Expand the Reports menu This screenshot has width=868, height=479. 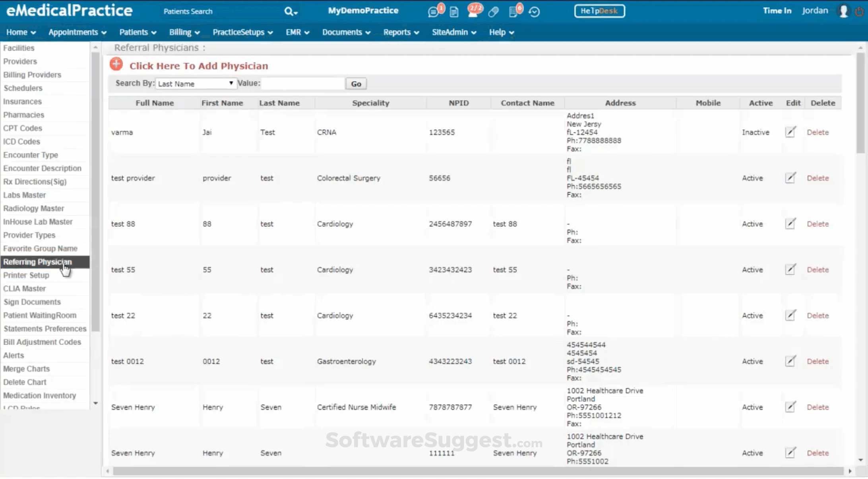401,32
